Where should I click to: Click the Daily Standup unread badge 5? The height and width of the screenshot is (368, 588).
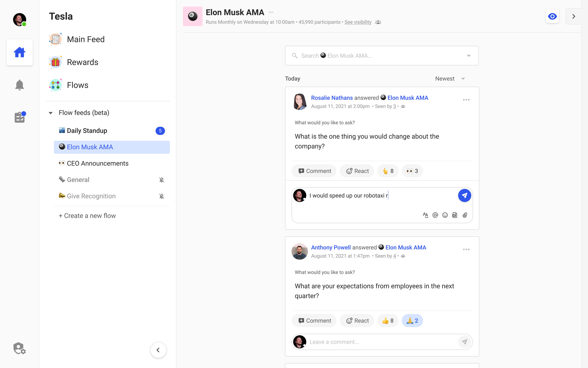(160, 131)
